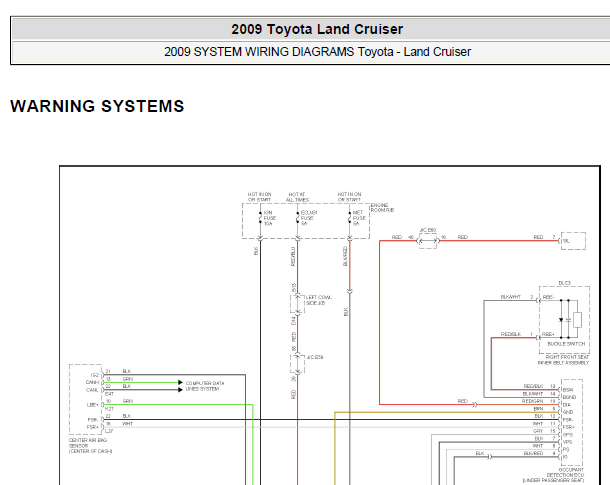610x485 pixels.
Task: Click the BGND terminal on occupant ECU
Action: 569,397
